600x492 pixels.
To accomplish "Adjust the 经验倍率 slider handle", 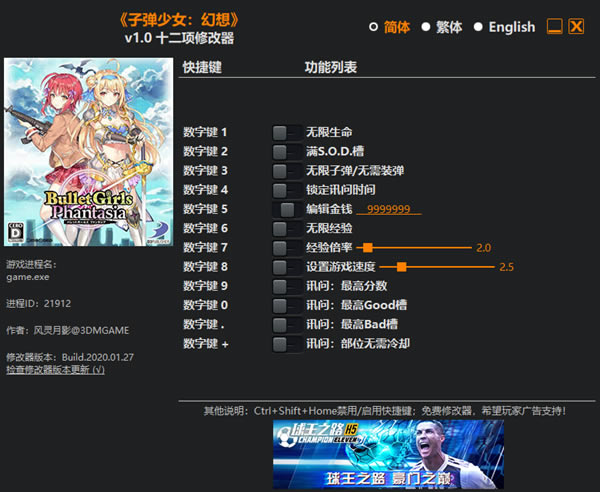I will pos(368,247).
